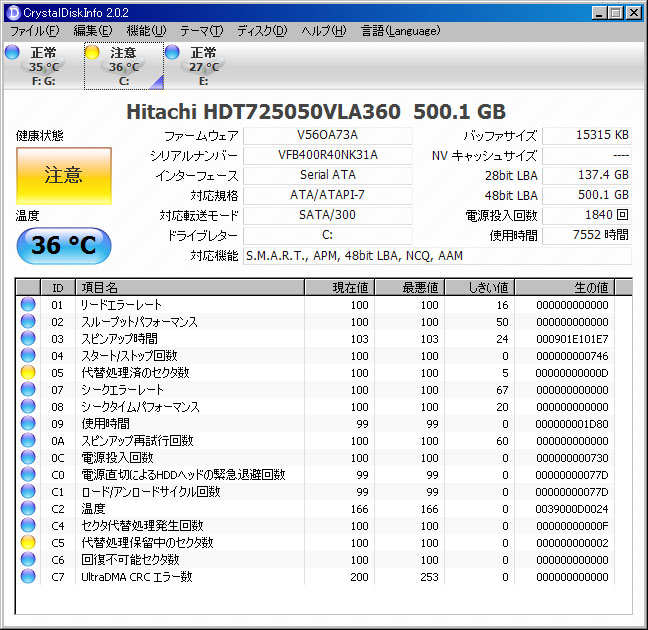Click the yellow 注意 health status button
The width and height of the screenshot is (648, 630).
click(x=64, y=176)
